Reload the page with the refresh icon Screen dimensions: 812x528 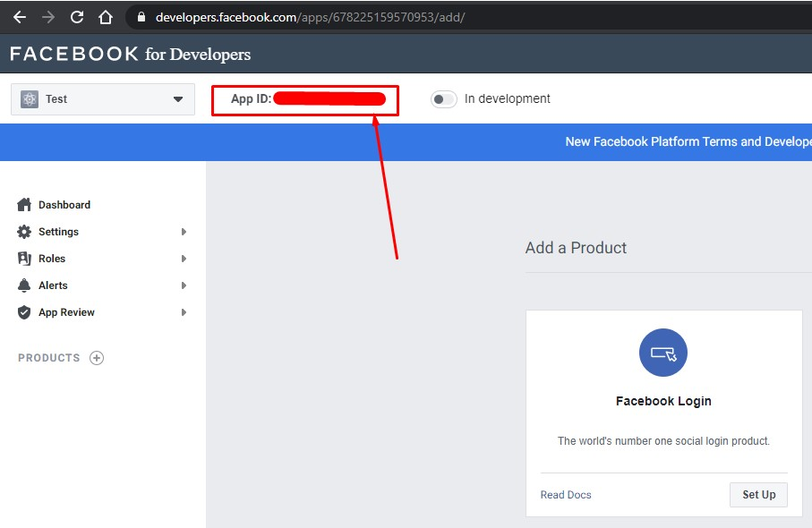(x=77, y=17)
